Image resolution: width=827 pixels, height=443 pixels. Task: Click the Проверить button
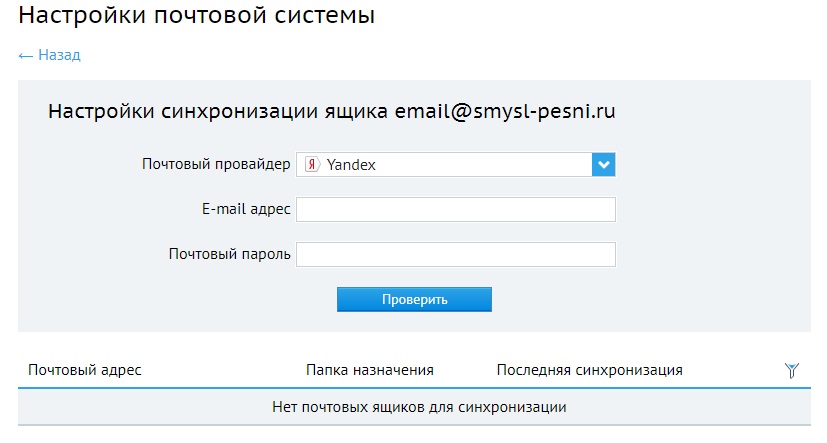tap(415, 300)
